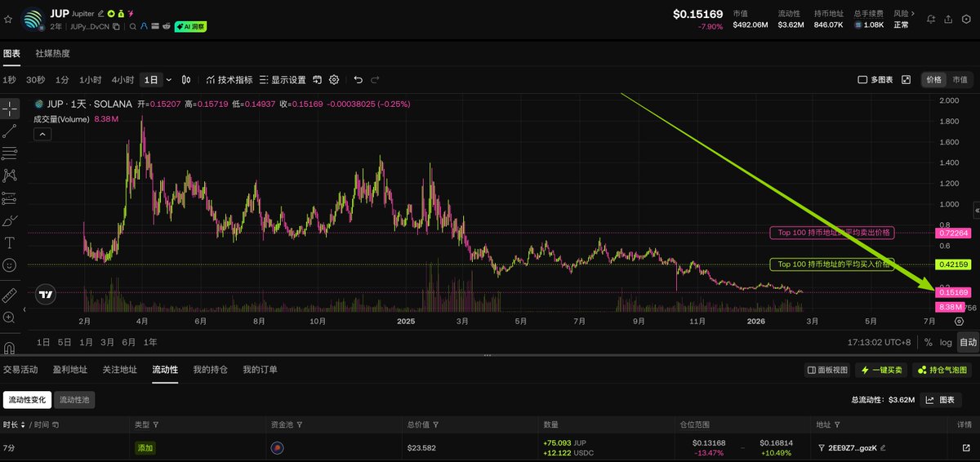Filter the 类型 column

coord(156,425)
